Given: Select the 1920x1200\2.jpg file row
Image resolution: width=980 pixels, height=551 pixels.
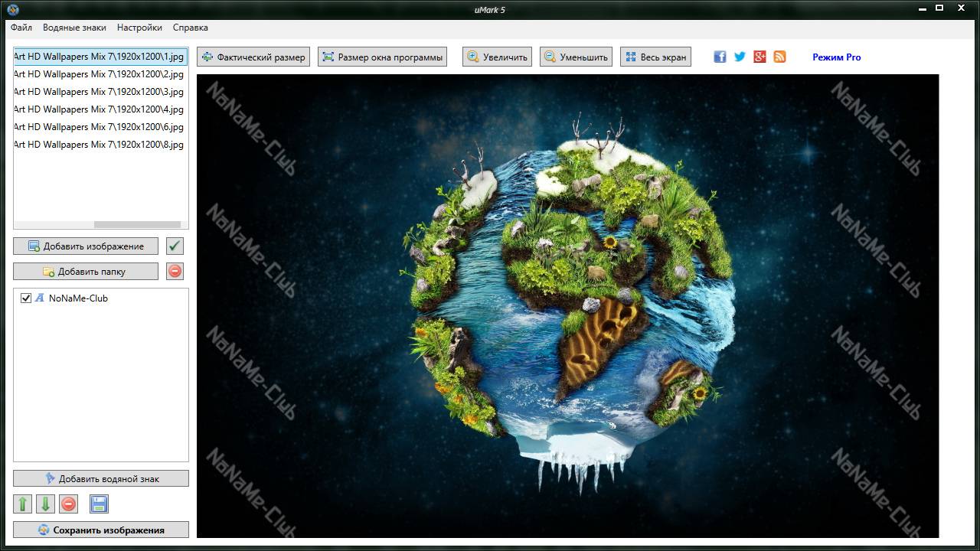Looking at the screenshot, I should [100, 74].
